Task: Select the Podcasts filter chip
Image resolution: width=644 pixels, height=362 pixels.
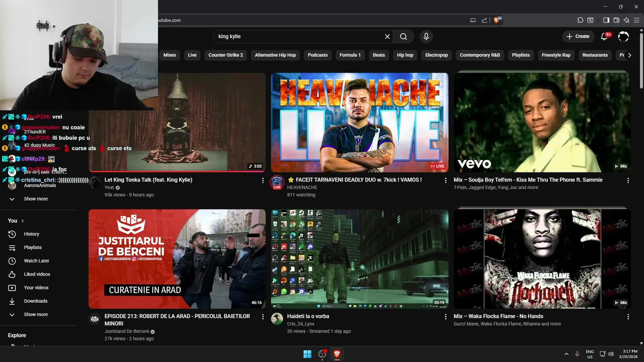Action: [x=317, y=55]
